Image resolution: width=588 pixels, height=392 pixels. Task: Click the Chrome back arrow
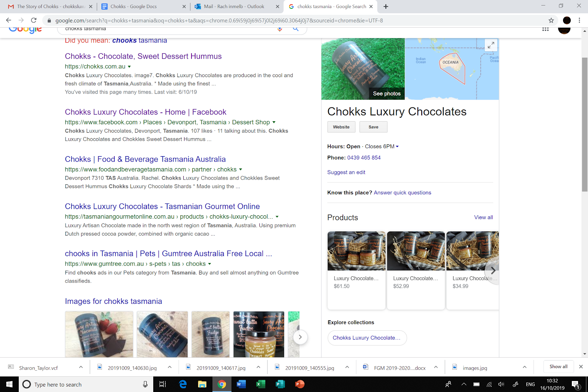[8, 21]
